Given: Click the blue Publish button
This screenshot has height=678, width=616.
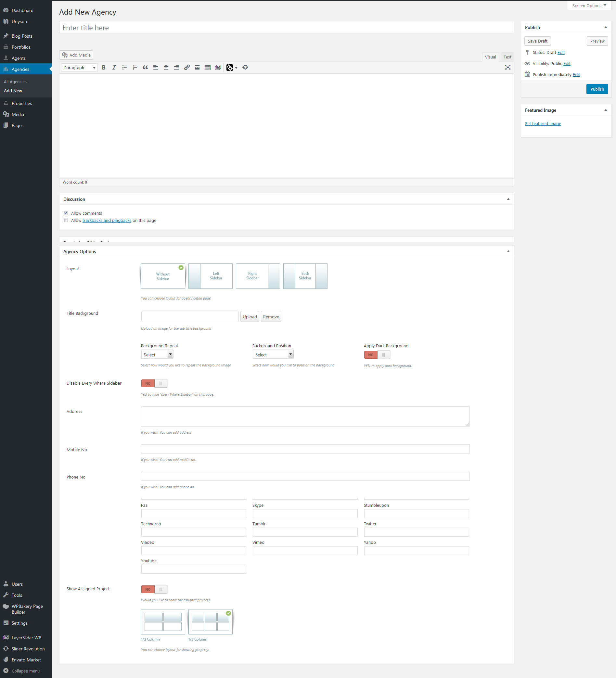Looking at the screenshot, I should [597, 89].
